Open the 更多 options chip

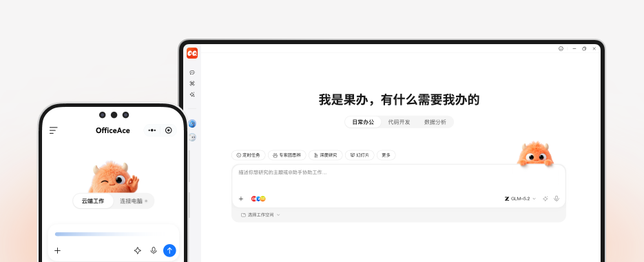tap(386, 155)
